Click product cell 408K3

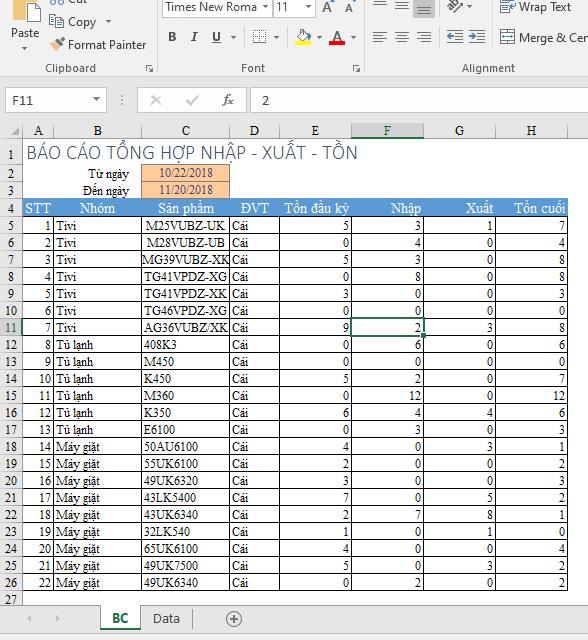point(186,345)
